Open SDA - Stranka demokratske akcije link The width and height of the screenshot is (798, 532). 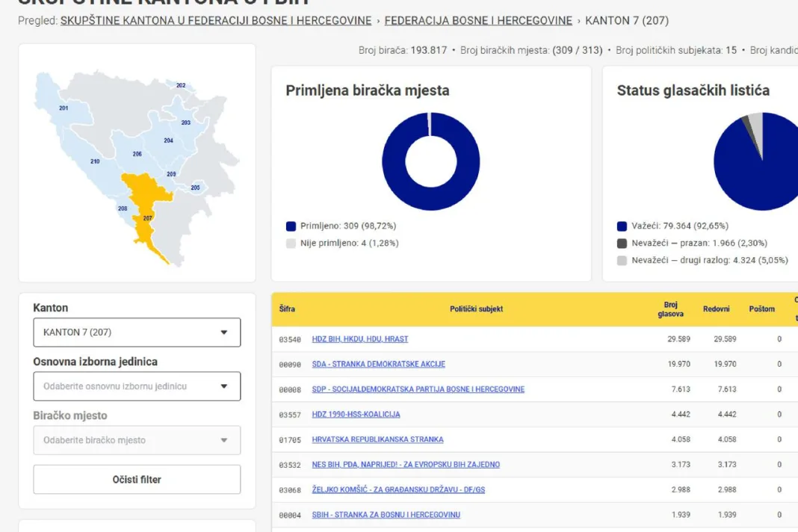(379, 364)
